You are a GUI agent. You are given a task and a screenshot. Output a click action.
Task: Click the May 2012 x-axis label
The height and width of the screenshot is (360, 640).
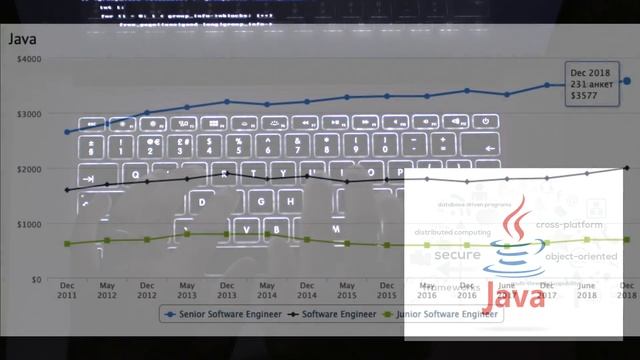(107, 290)
